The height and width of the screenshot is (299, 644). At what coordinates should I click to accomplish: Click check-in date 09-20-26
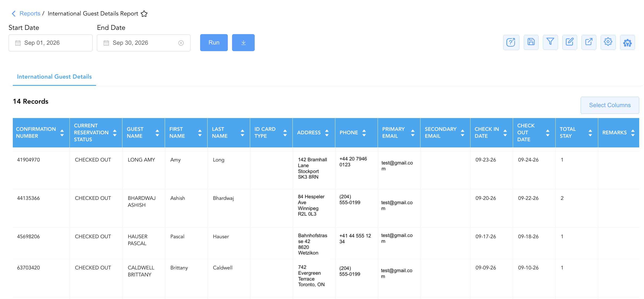point(486,198)
